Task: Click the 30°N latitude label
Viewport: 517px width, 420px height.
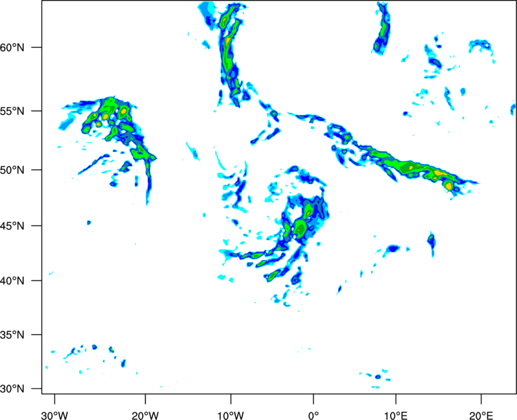Action: (x=12, y=389)
